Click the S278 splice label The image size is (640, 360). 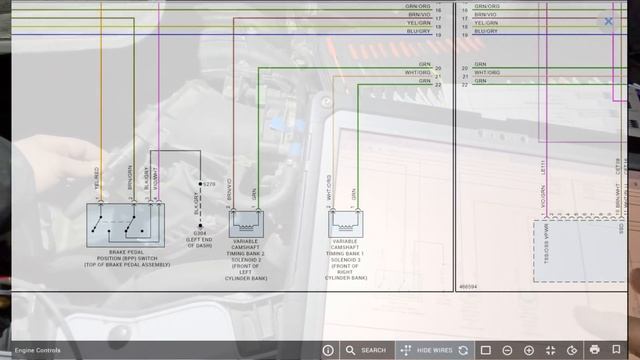(209, 184)
